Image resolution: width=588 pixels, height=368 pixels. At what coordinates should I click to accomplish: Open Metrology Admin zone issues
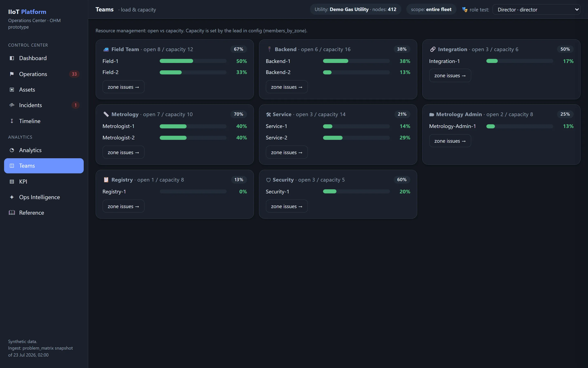pyautogui.click(x=450, y=141)
